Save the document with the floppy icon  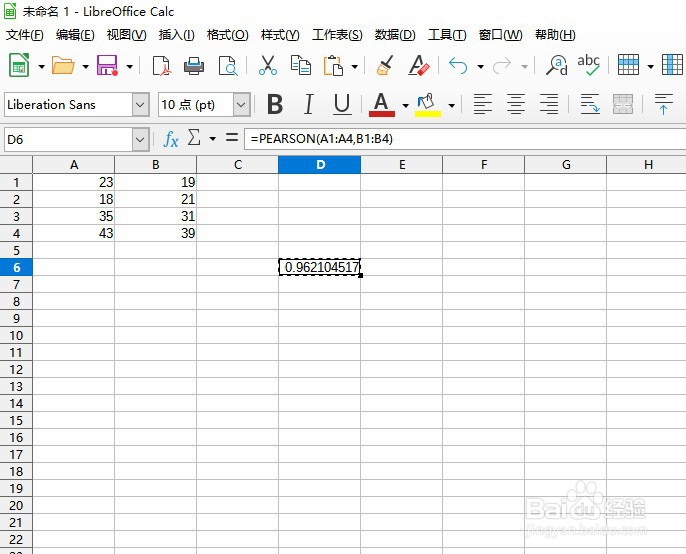[108, 66]
